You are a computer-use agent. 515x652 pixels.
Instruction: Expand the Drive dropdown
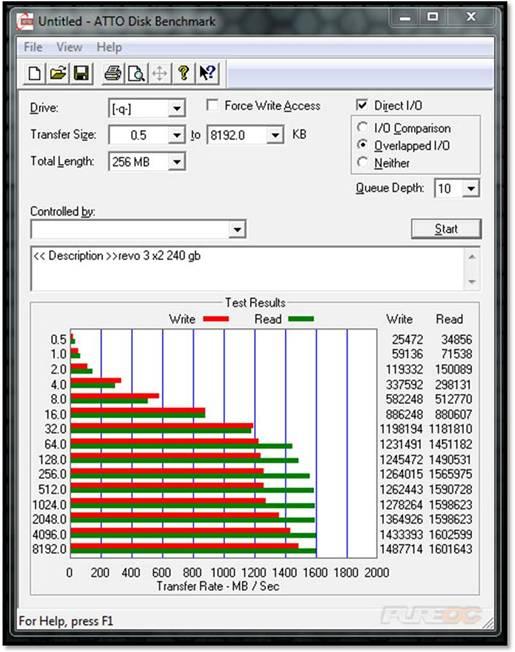click(x=177, y=109)
